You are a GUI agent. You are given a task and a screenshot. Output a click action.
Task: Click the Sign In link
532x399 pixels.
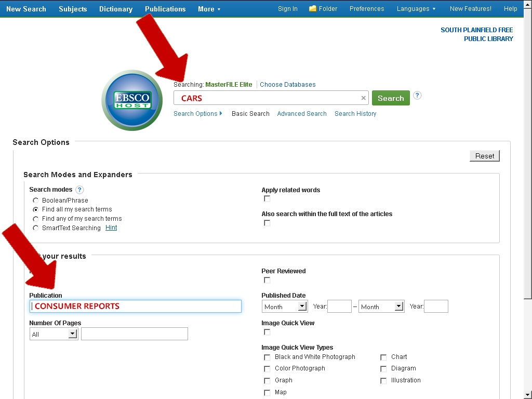(287, 9)
